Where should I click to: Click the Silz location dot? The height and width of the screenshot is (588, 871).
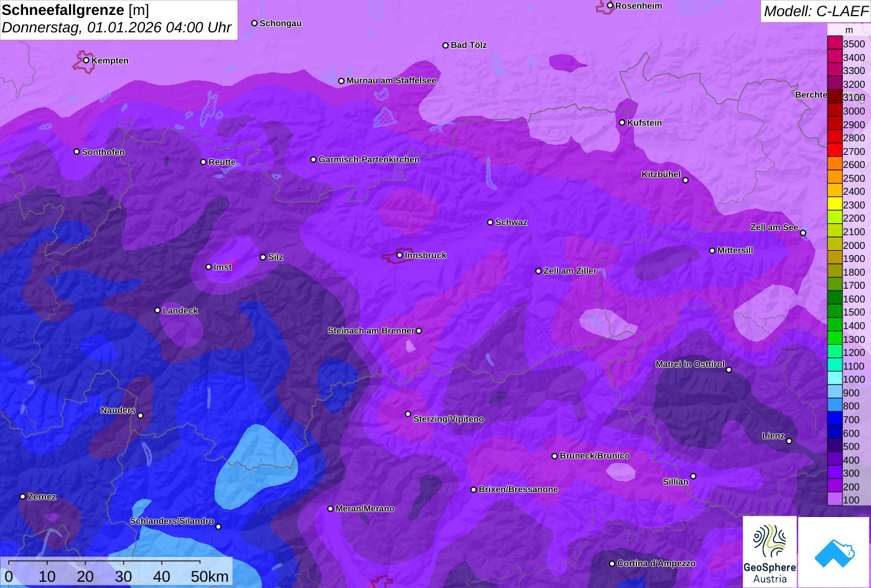263,257
